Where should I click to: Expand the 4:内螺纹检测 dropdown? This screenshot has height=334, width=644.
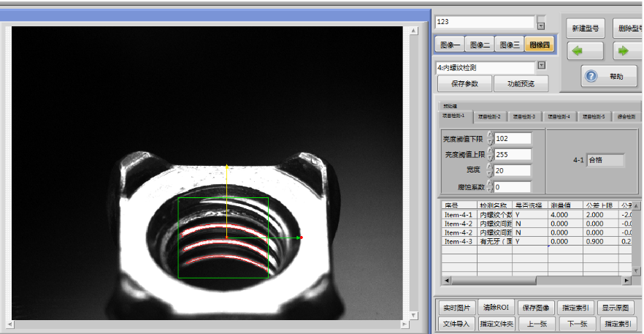[x=541, y=67]
